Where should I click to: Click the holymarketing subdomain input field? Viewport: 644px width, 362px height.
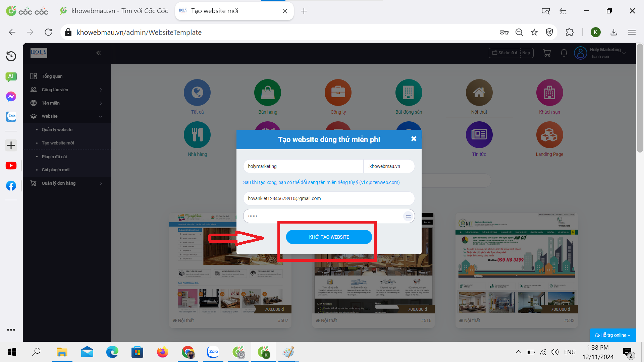(303, 166)
